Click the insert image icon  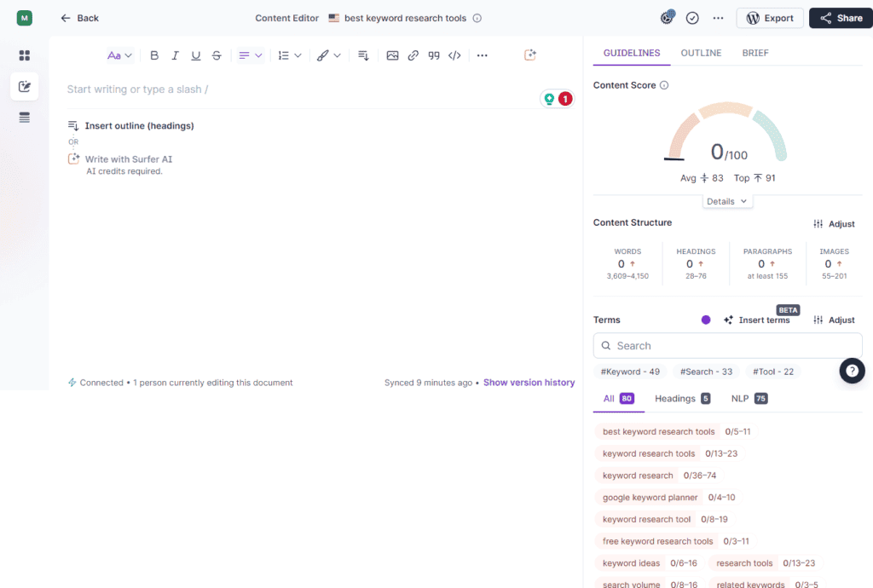pyautogui.click(x=392, y=55)
